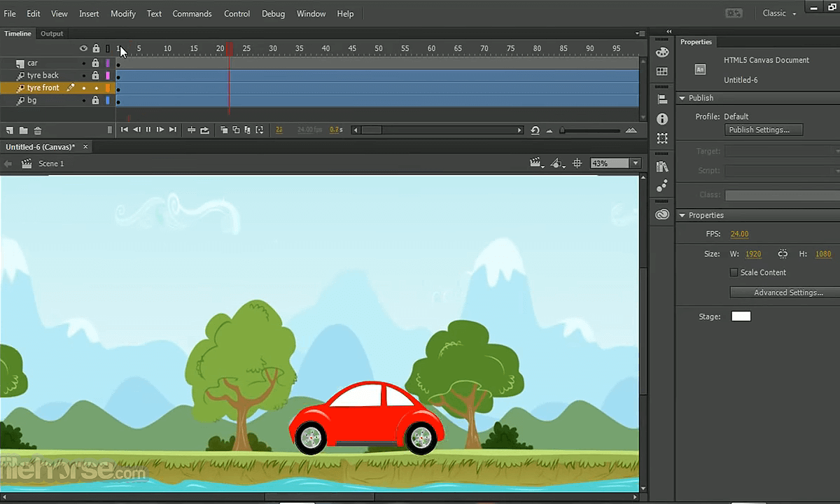
Task: Open the Creative Cloud Libraries icon
Action: 662,215
